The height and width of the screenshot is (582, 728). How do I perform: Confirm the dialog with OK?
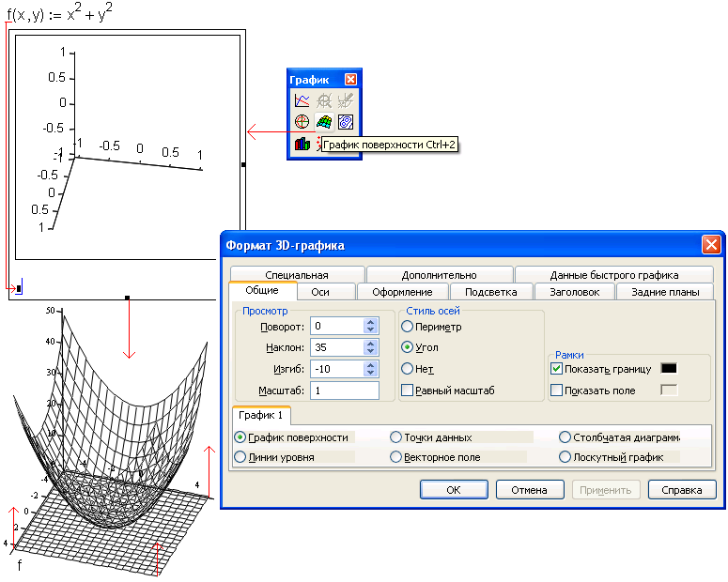[454, 490]
